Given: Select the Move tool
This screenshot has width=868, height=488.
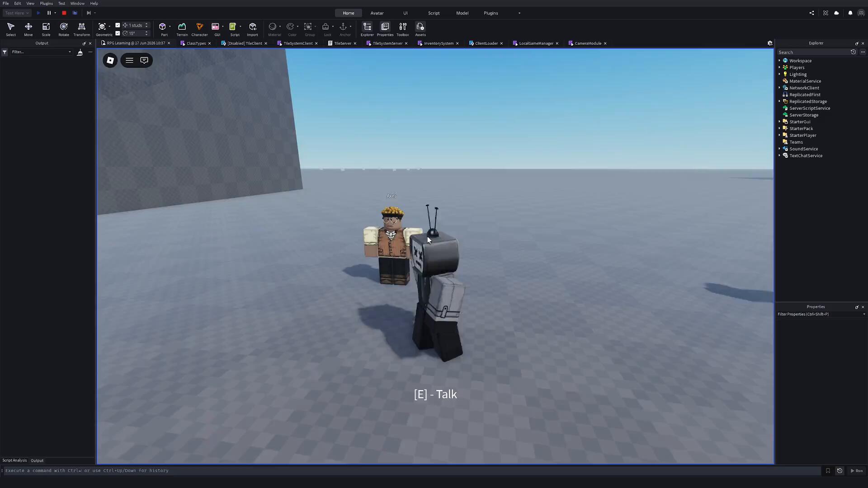Looking at the screenshot, I should point(28,29).
